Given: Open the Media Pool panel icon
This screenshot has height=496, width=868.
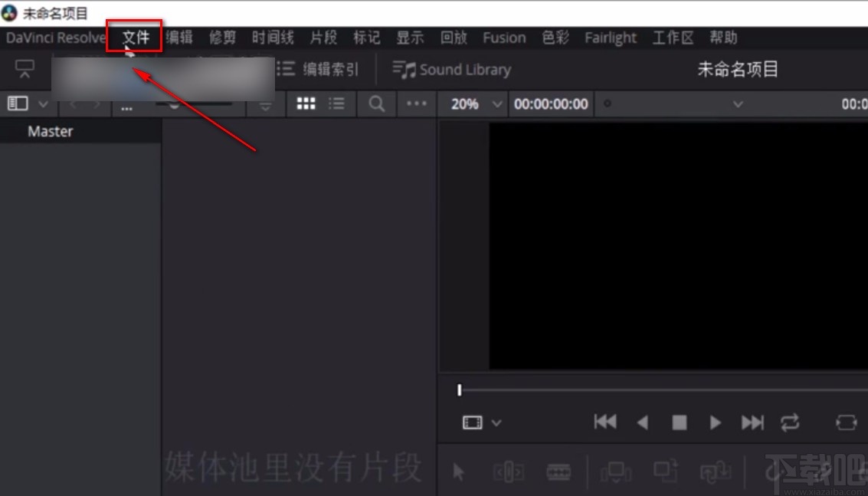Looking at the screenshot, I should coord(17,103).
